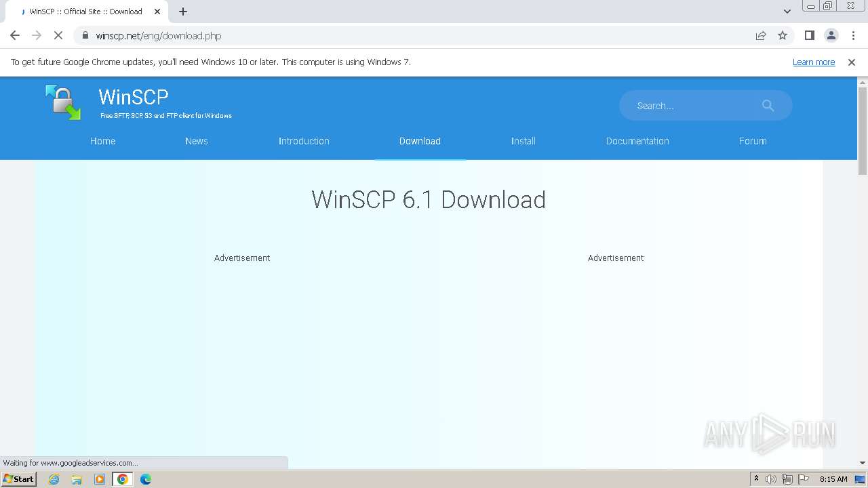Click the taskbar clock showing 8:15 AM
The width and height of the screenshot is (868, 488).
coord(833,479)
